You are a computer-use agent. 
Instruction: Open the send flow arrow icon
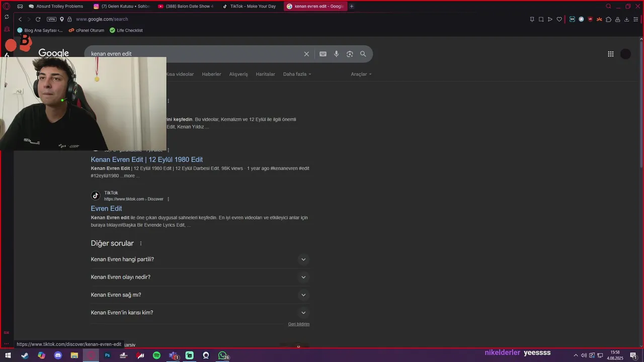coord(550,19)
